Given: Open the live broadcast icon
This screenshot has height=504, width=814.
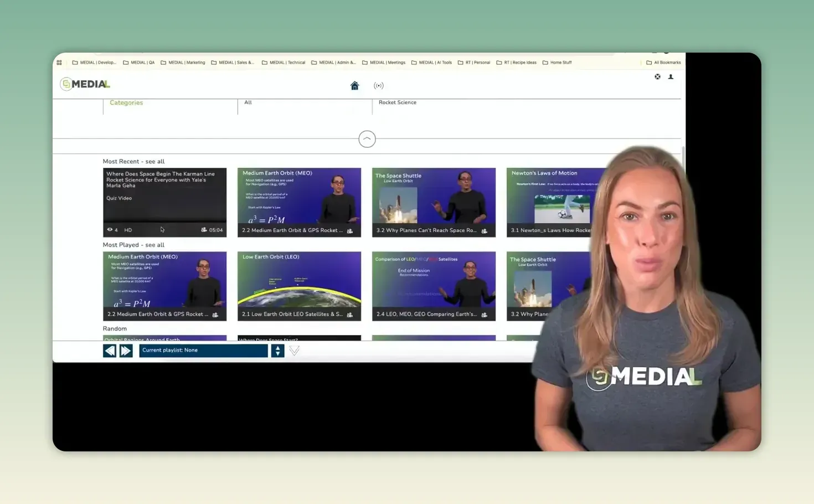Looking at the screenshot, I should point(379,85).
